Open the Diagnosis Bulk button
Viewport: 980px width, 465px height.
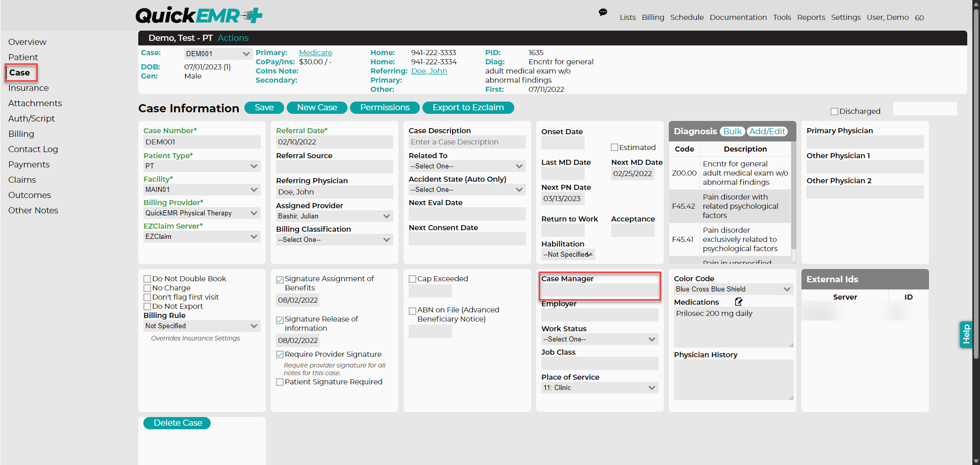click(733, 132)
